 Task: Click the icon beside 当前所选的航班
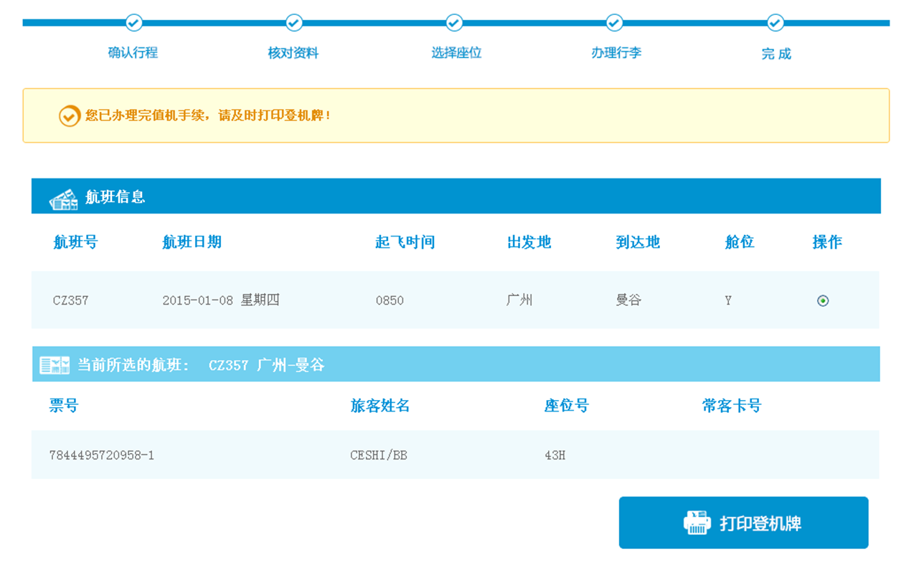click(x=55, y=365)
